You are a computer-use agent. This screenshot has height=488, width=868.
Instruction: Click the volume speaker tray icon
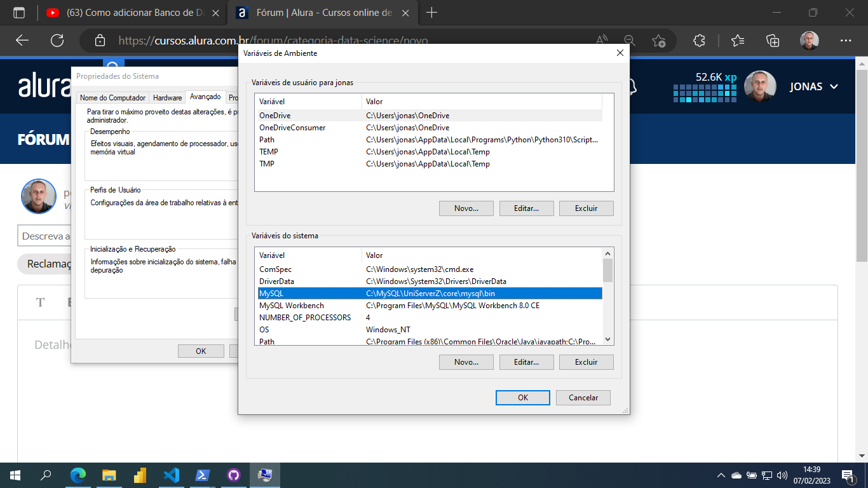click(782, 475)
